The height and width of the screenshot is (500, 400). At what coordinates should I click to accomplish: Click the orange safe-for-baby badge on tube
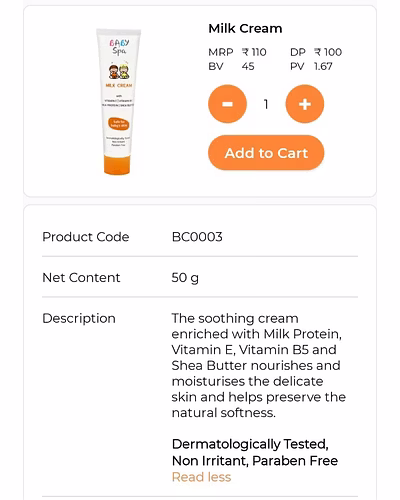[119, 124]
